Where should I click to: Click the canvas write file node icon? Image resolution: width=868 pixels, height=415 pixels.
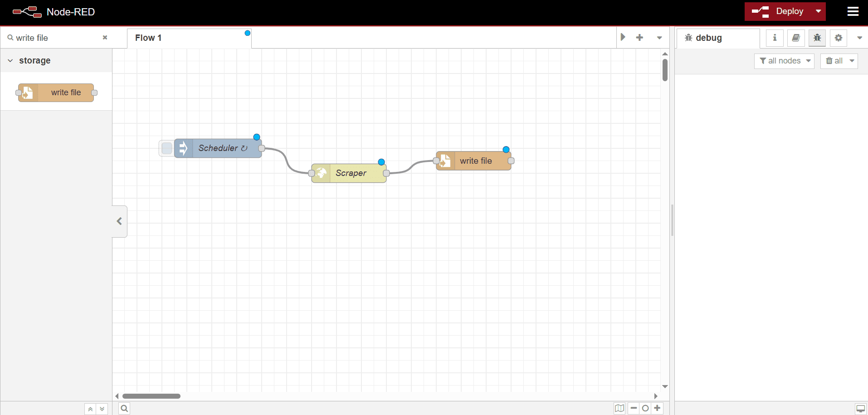(445, 161)
